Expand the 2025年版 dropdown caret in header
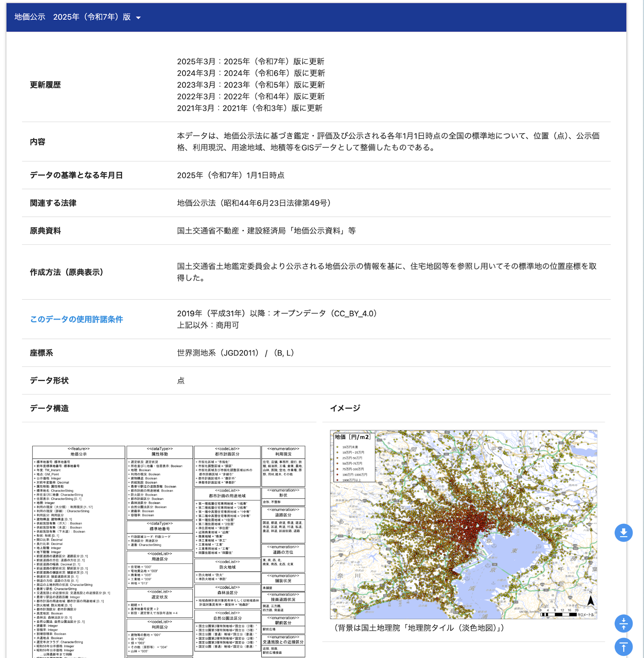Viewport: 644px width, 658px height. [x=138, y=18]
